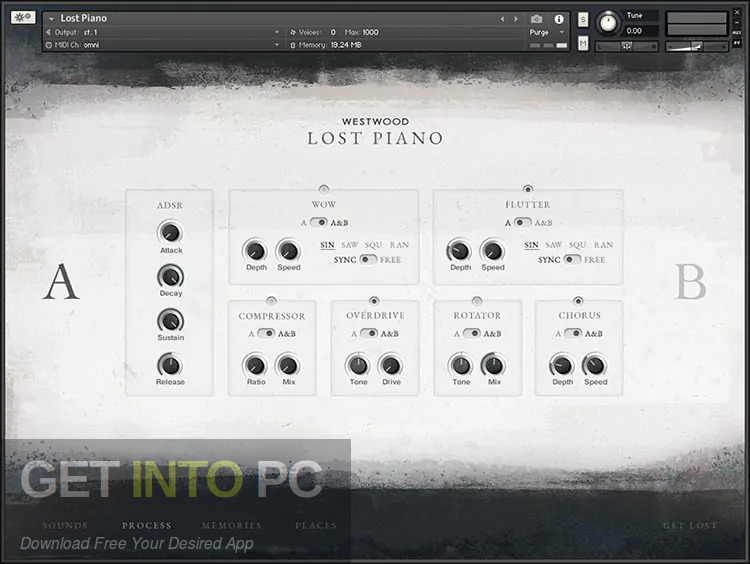Select SAW waveform for WOW
Image resolution: width=750 pixels, height=564 pixels.
[350, 245]
